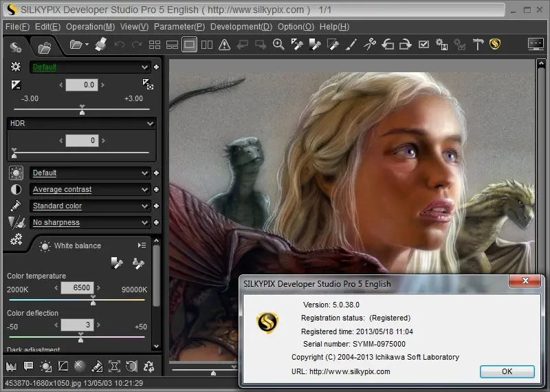Click the warning triangle icon in the toolbar

click(x=224, y=45)
